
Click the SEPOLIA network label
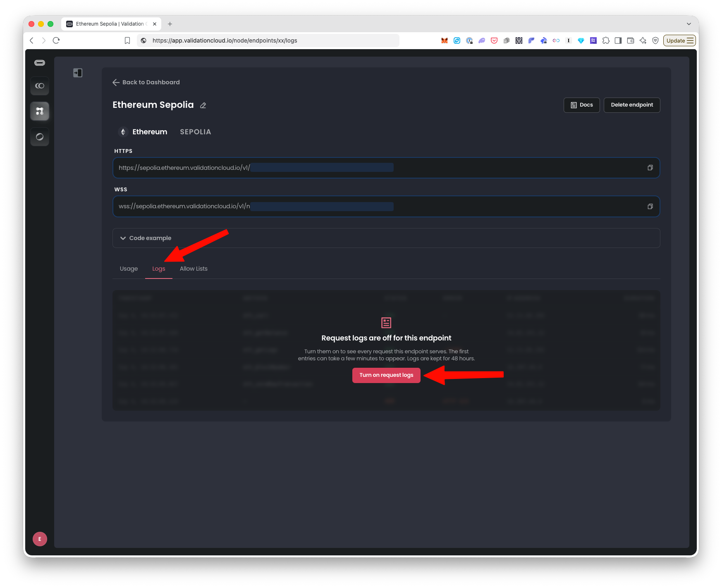point(195,132)
